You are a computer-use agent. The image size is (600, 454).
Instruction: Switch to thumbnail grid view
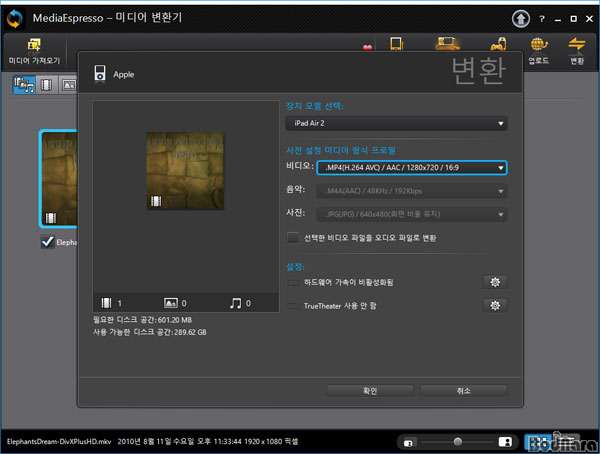(537, 442)
